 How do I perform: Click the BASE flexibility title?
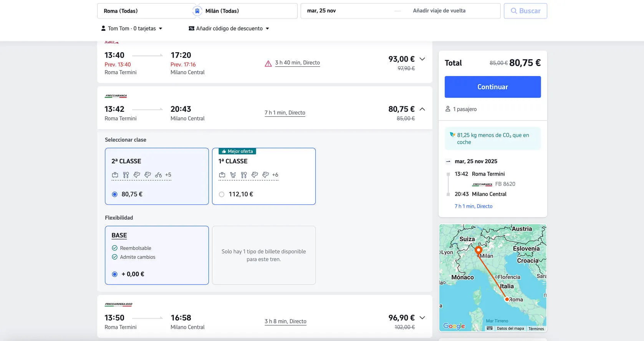119,235
